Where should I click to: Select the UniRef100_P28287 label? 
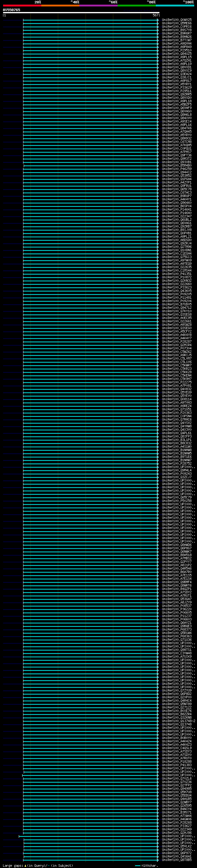(x=176, y=342)
